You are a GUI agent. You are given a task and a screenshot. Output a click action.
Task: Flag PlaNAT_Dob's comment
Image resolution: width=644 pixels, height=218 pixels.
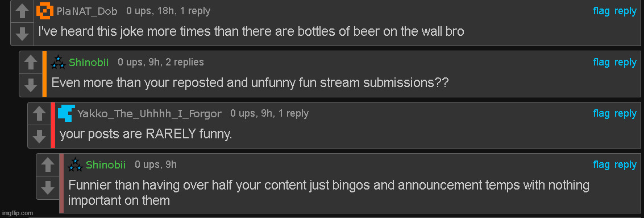coord(601,11)
